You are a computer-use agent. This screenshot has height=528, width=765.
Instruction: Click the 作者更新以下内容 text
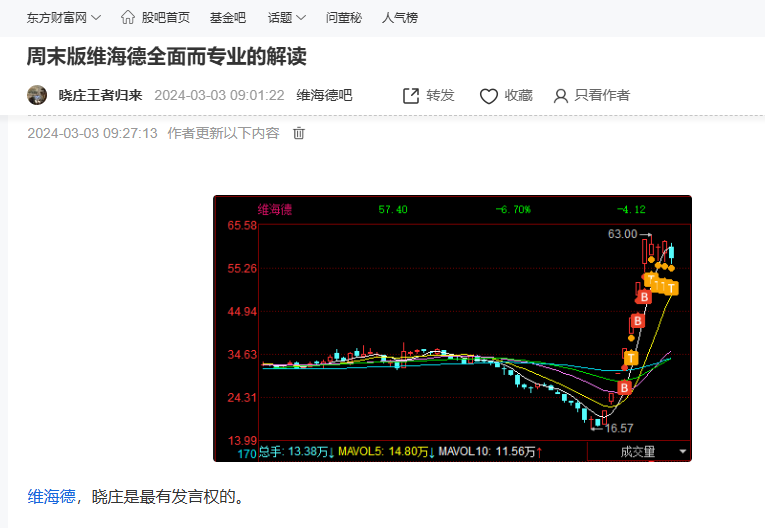(223, 133)
